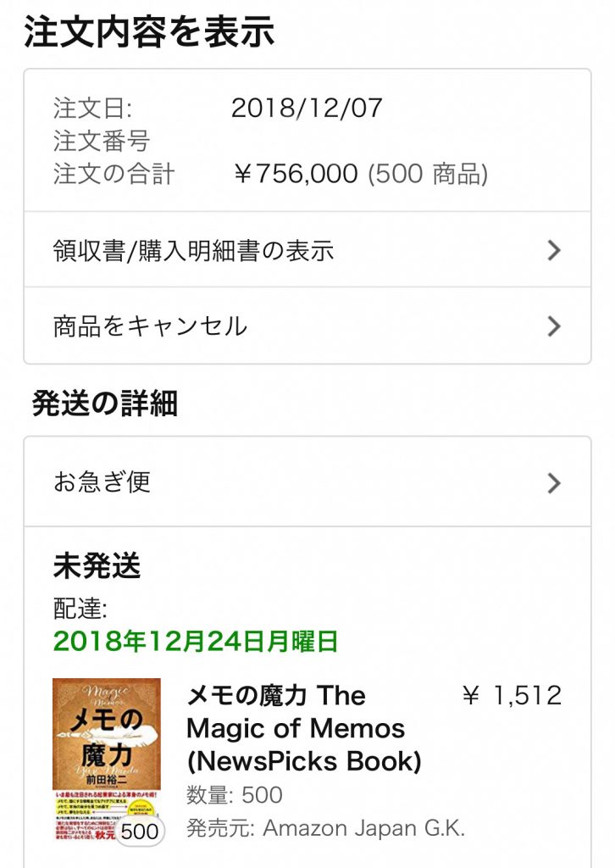Tap chevron on お急ぎ便 row
615x868 pixels.
click(x=554, y=482)
